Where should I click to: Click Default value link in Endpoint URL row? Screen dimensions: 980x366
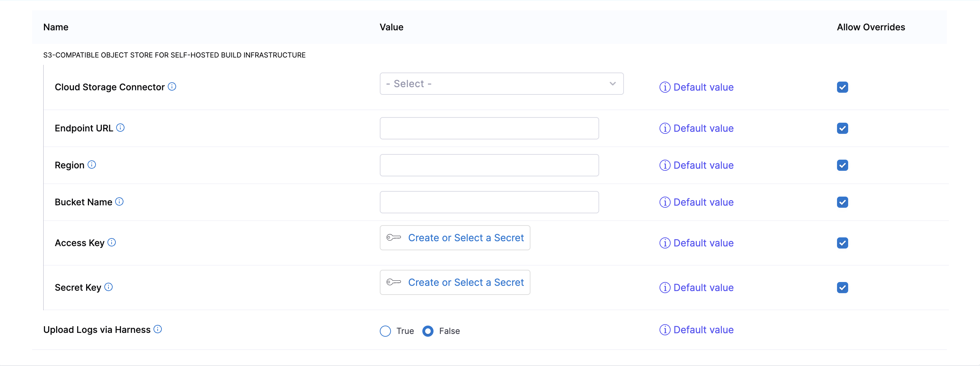pos(703,129)
